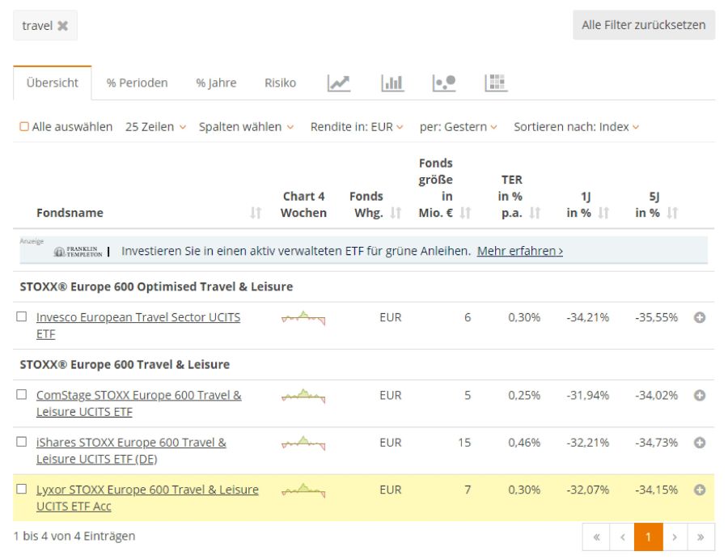Click the fund size 15 for iShares
The height and width of the screenshot is (560, 728).
464,443
